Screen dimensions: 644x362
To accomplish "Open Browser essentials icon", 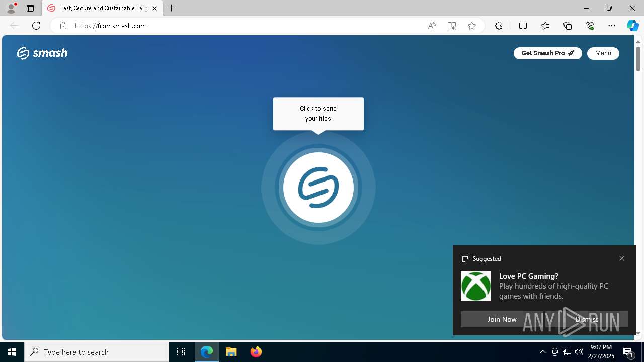I will pos(590,26).
